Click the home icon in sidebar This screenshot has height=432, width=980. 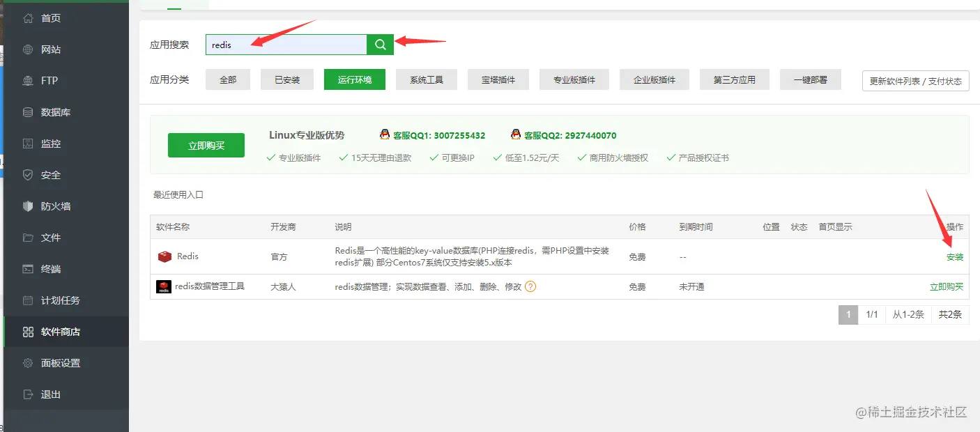click(28, 18)
